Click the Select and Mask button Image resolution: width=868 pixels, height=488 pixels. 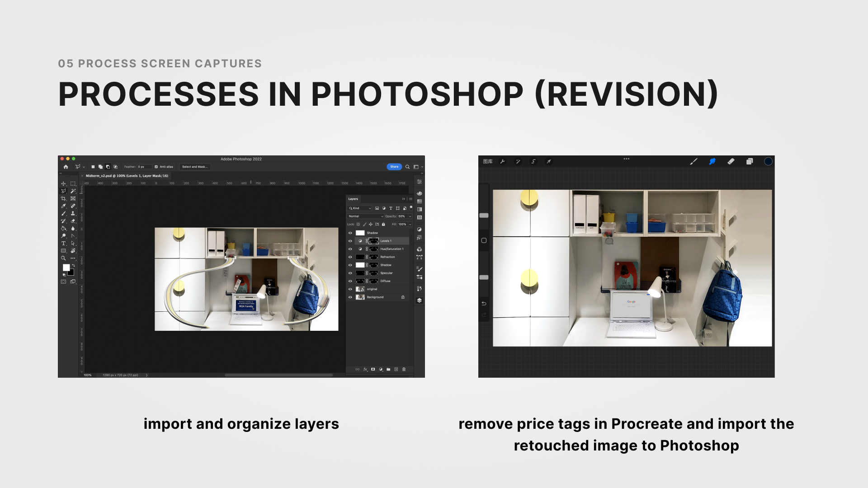pyautogui.click(x=195, y=167)
